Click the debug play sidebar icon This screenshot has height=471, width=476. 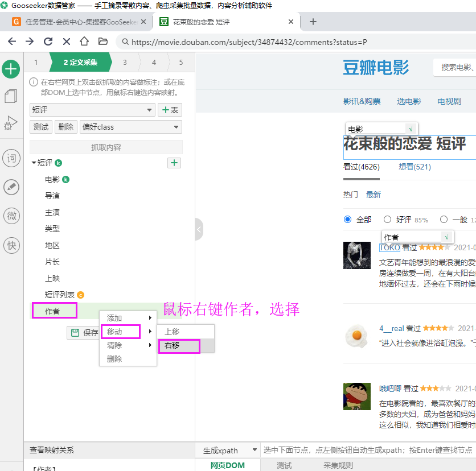tap(11, 123)
